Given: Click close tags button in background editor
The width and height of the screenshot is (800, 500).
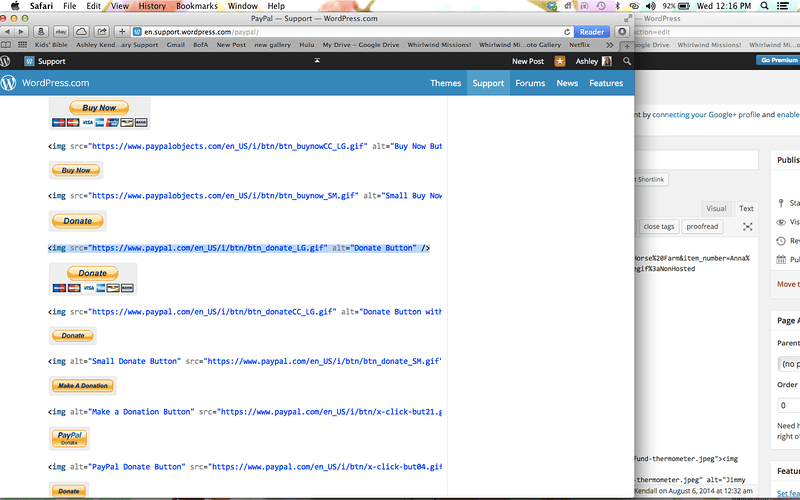Looking at the screenshot, I should [x=659, y=227].
